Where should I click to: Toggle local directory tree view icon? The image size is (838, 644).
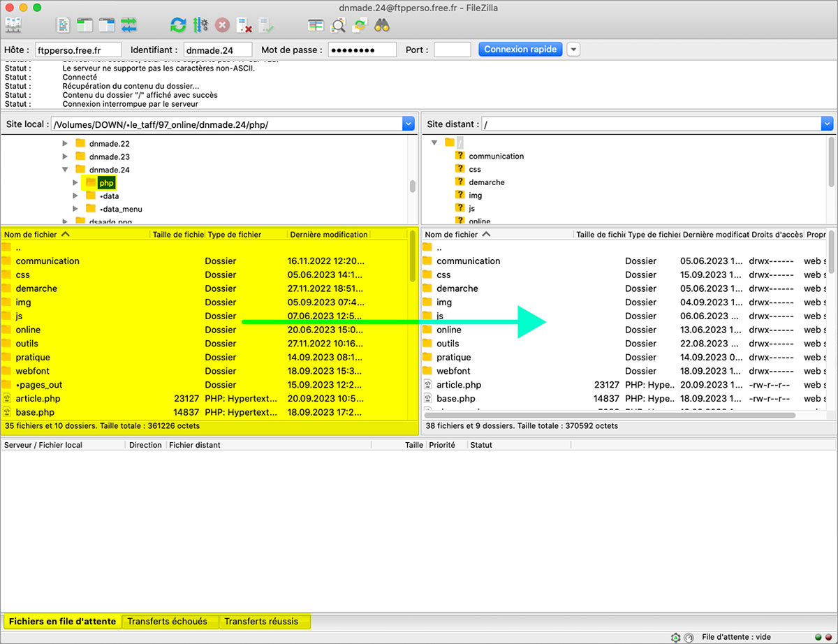(x=85, y=26)
